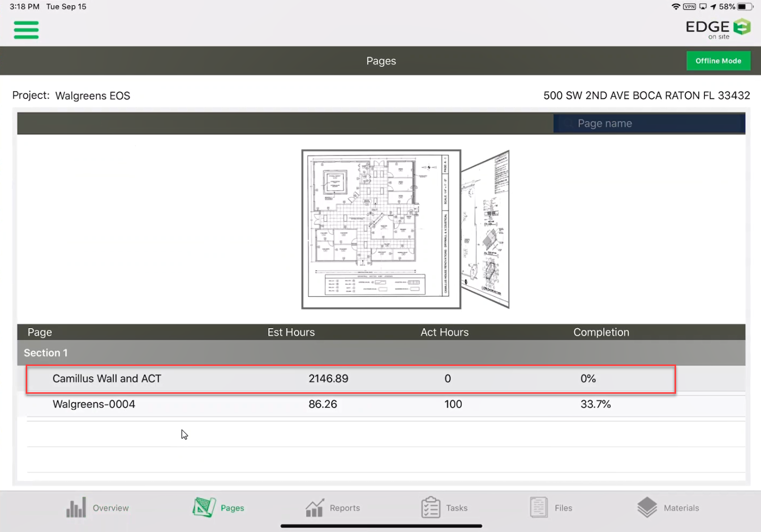The height and width of the screenshot is (532, 761).
Task: Click the Page name search field
Action: click(649, 124)
